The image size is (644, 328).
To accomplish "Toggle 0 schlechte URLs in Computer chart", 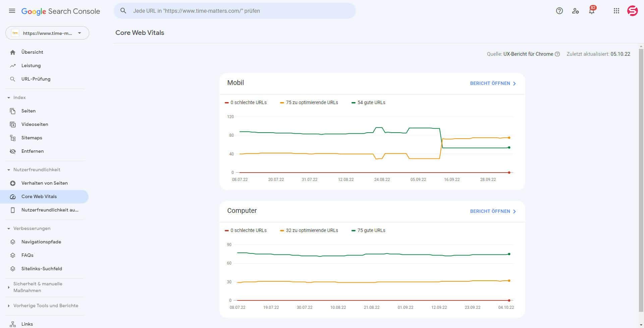I will tap(248, 230).
